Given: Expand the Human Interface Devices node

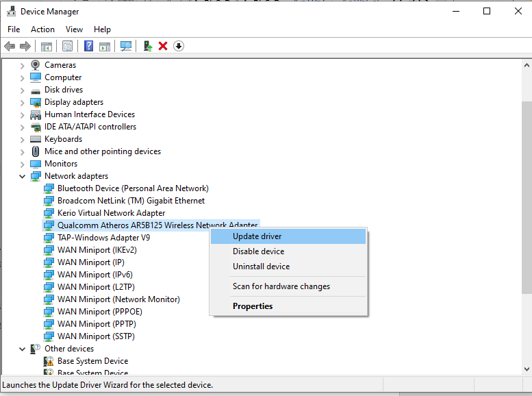Looking at the screenshot, I should 22,115.
